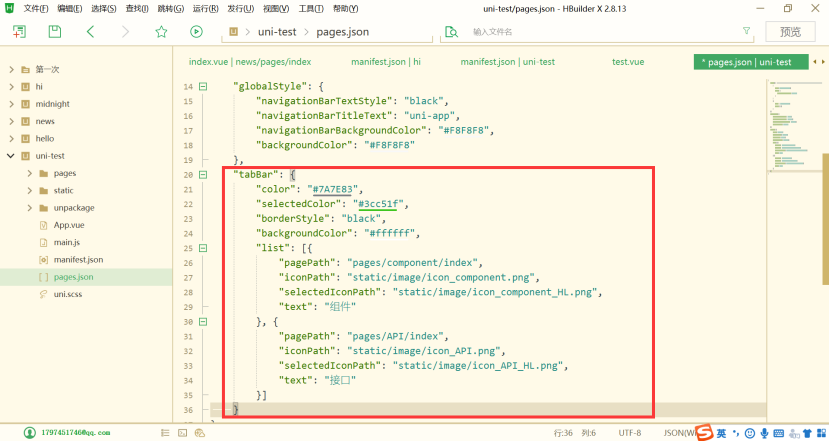Fold the tabBar block at line 20

[x=203, y=175]
